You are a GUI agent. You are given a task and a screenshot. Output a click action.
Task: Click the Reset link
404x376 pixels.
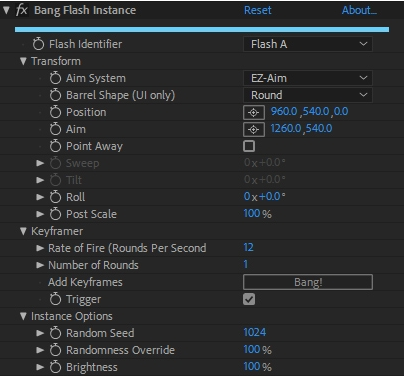pyautogui.click(x=257, y=10)
